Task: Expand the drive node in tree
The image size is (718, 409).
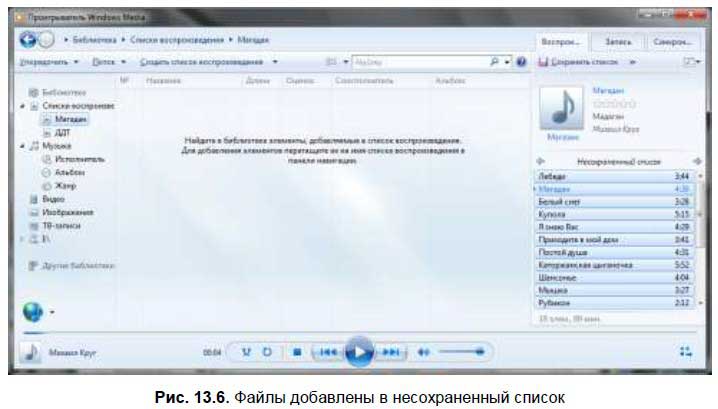Action: click(x=22, y=239)
